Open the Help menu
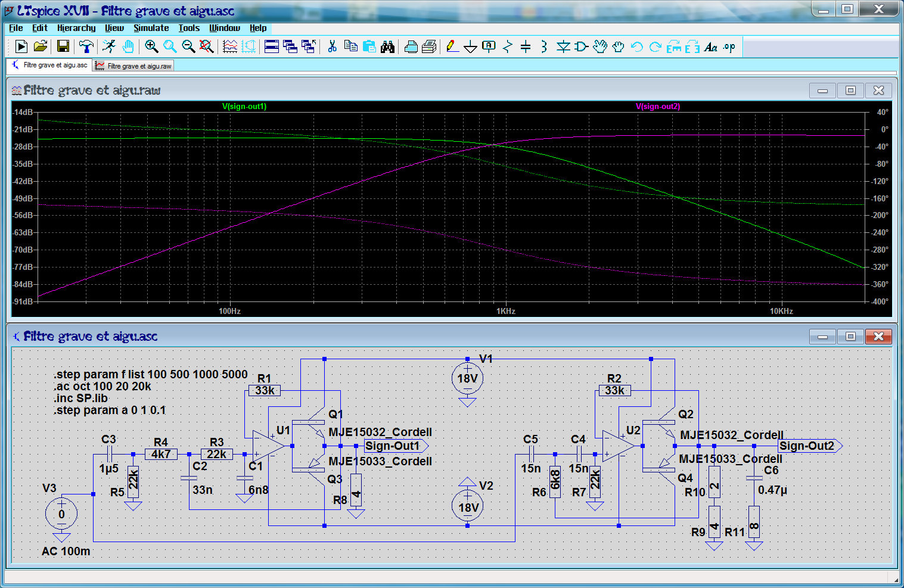The image size is (904, 588). pyautogui.click(x=258, y=28)
